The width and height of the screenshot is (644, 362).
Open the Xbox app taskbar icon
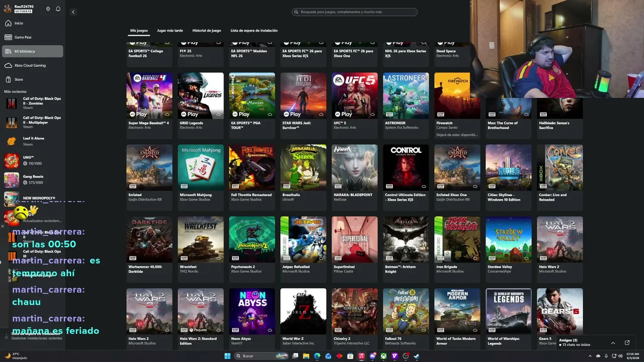click(383, 356)
